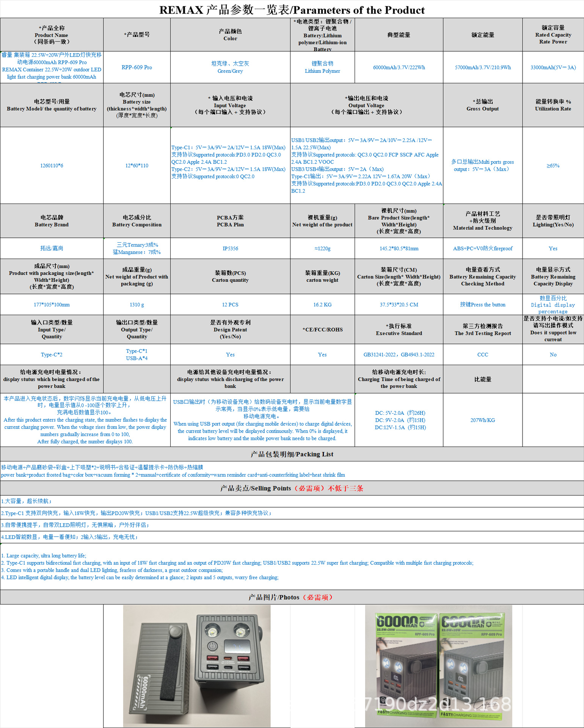Select the "比能量" header cell
This screenshot has width=584, height=728.
(x=483, y=379)
